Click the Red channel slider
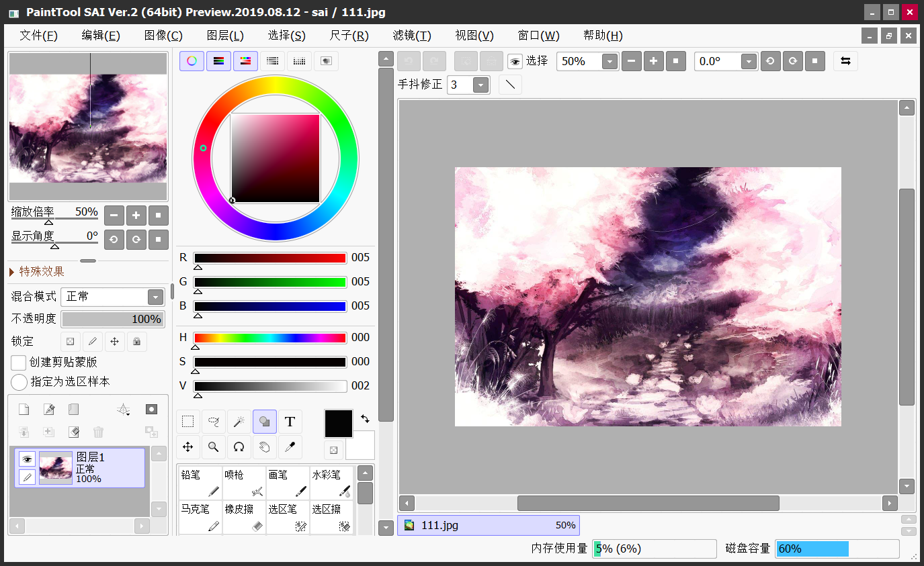 pos(269,258)
